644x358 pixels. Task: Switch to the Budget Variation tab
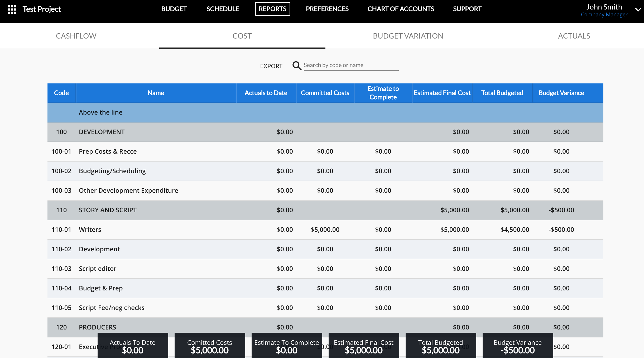pos(408,36)
